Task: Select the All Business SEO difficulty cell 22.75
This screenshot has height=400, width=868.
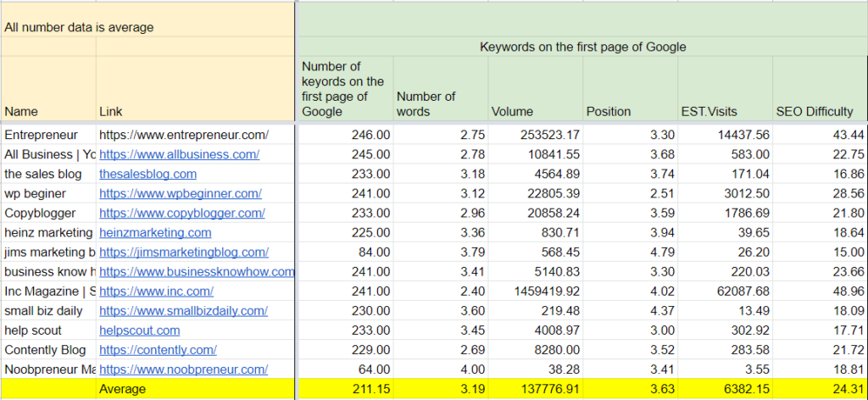Action: click(820, 154)
